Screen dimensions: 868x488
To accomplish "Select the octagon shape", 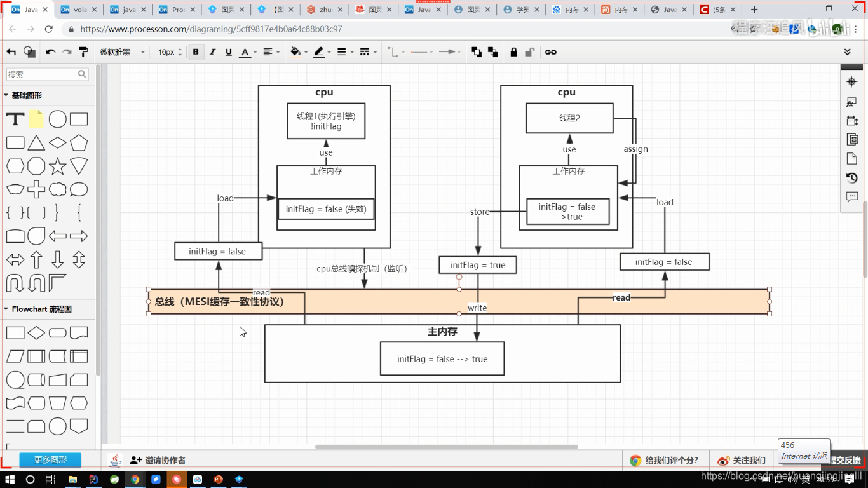I will (36, 166).
